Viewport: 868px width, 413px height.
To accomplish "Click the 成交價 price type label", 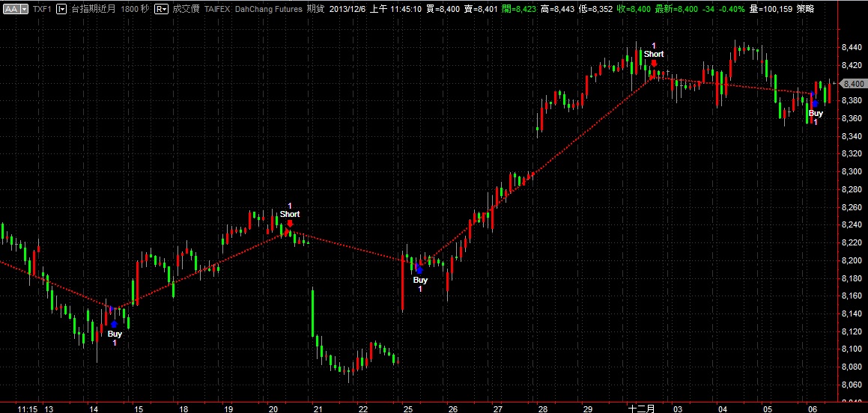I will click(184, 9).
